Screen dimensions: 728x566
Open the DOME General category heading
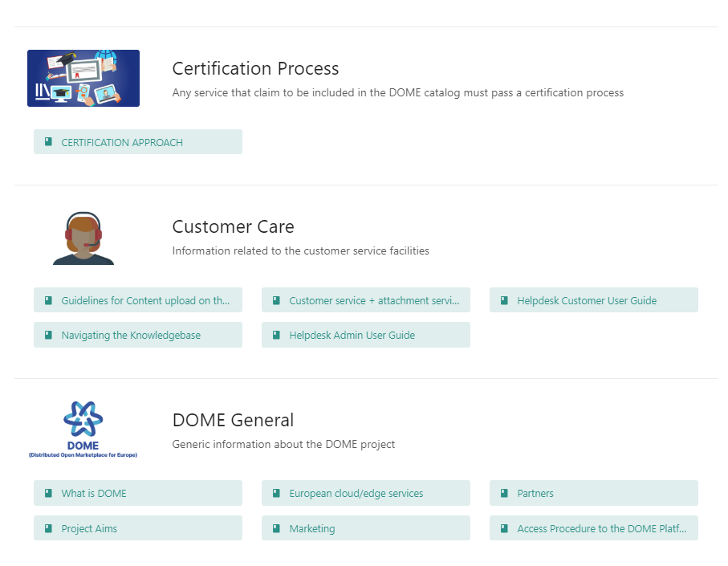click(x=233, y=420)
